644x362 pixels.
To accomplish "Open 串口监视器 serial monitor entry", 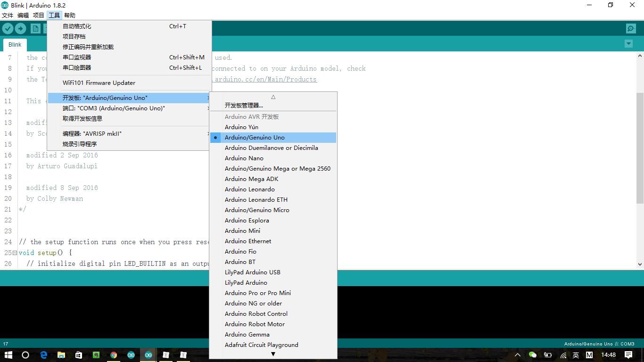I will click(129, 58).
